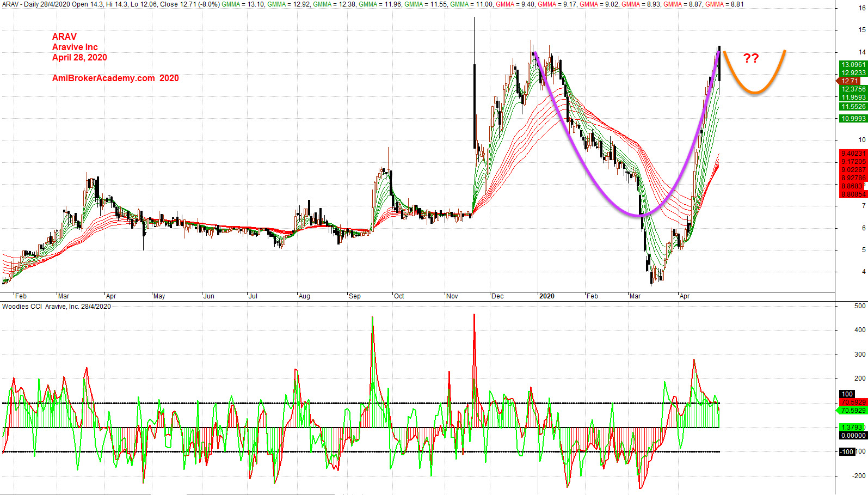Click the 15 price axis label

862,30
